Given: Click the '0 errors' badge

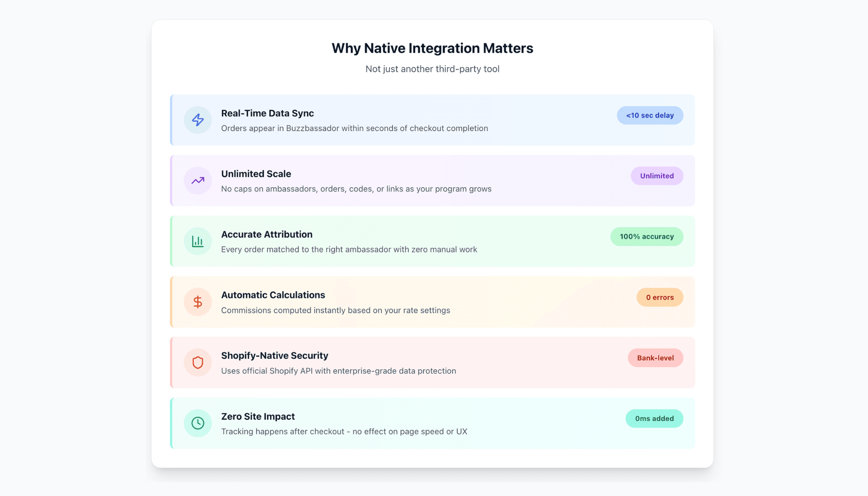Looking at the screenshot, I should (659, 297).
